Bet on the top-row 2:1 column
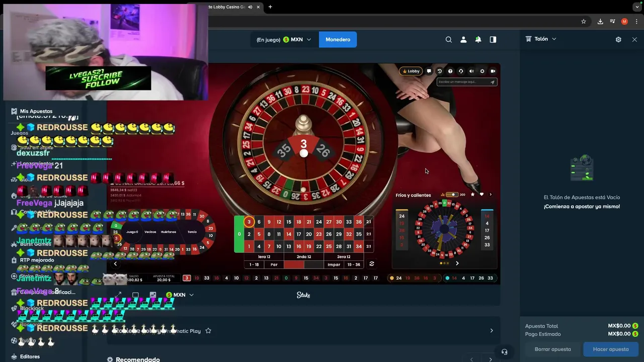The image size is (644, 362). click(x=369, y=222)
